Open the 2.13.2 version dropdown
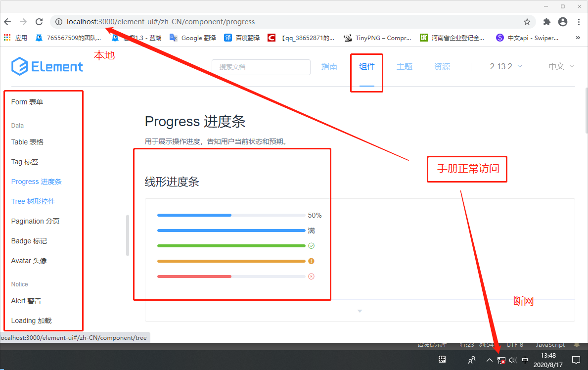The height and width of the screenshot is (370, 588). [506, 66]
